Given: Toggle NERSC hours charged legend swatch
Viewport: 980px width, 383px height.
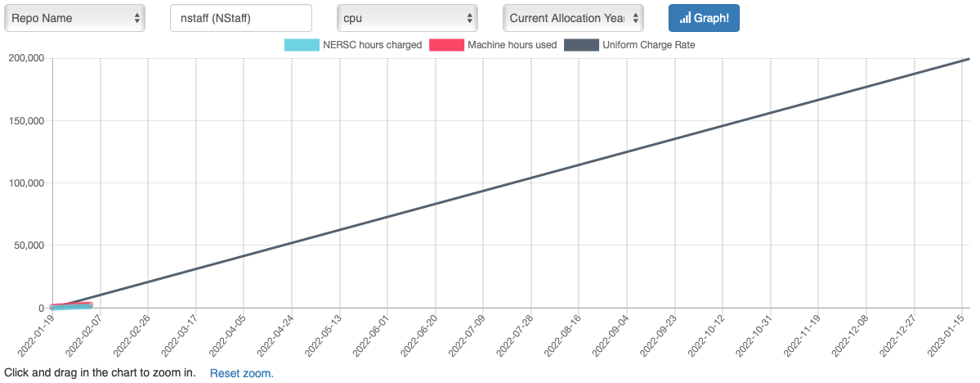Looking at the screenshot, I should coord(301,45).
